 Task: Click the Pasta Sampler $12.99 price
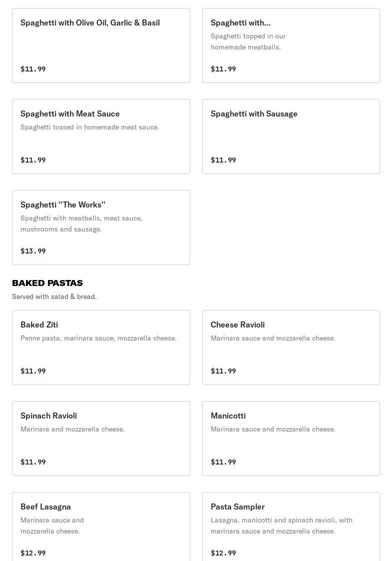pyautogui.click(x=223, y=553)
